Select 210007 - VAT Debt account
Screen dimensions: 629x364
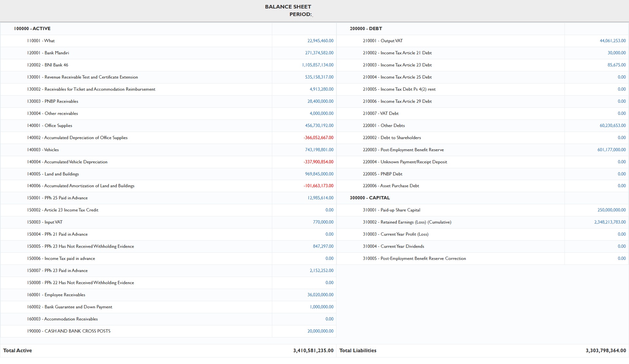pyautogui.click(x=381, y=114)
